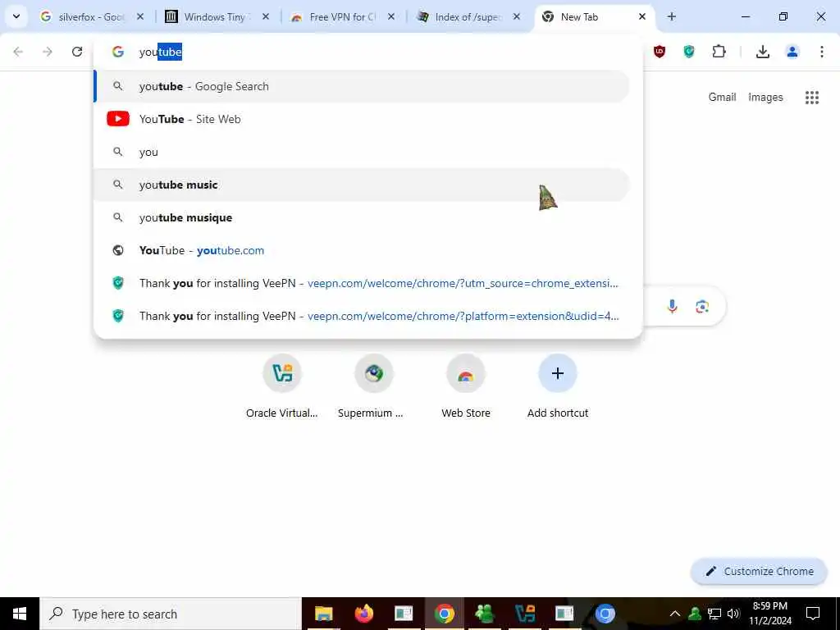Screen dimensions: 840x630
Task: Open File Explorer from the taskbar
Action: coord(323,614)
